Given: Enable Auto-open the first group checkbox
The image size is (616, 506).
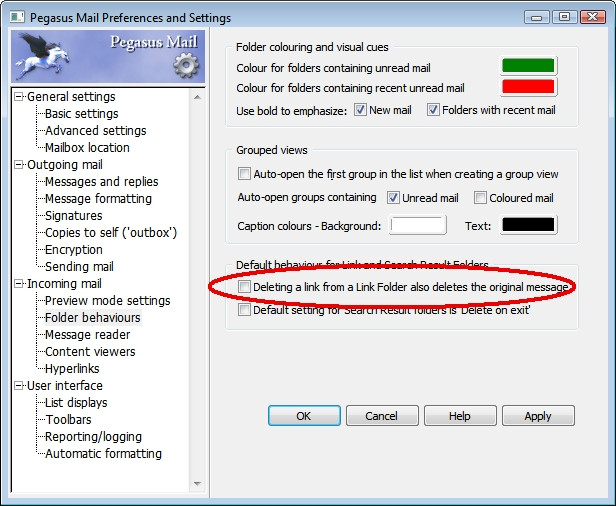Looking at the screenshot, I should click(245, 174).
